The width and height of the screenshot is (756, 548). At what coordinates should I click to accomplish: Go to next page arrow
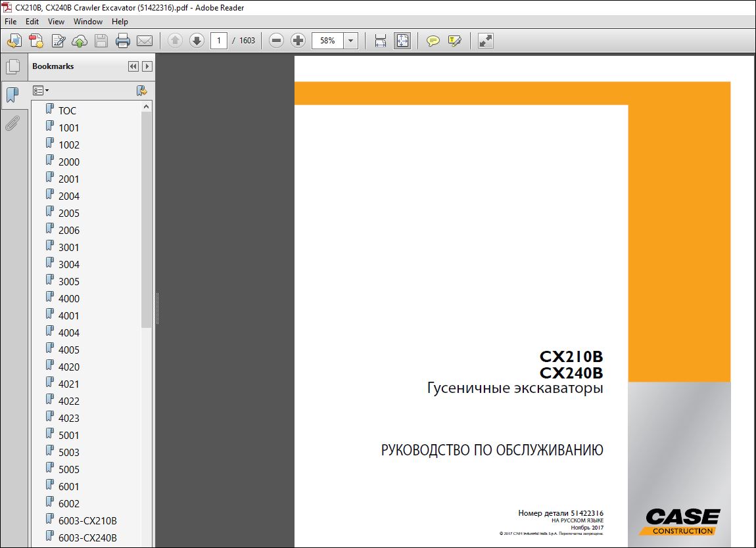coord(197,41)
